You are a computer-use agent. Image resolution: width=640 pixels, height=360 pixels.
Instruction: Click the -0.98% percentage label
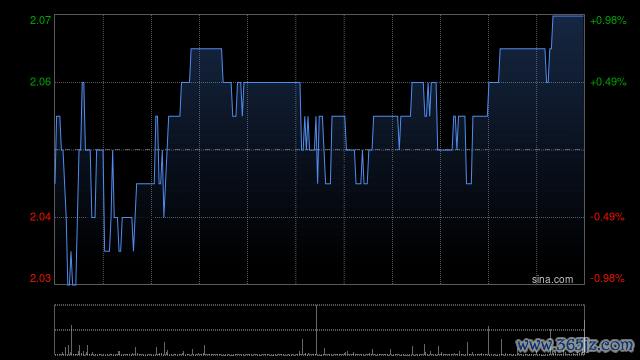tap(607, 278)
